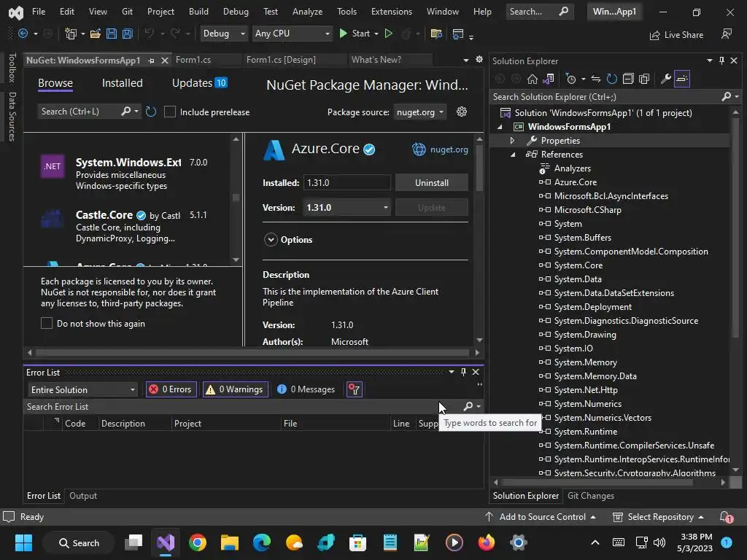Open the Form1.cs [Design] tab
747x560 pixels.
click(281, 60)
